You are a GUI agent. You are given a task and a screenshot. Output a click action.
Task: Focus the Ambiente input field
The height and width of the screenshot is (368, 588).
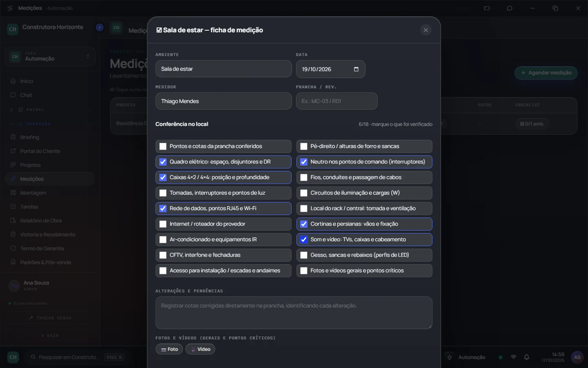click(223, 69)
